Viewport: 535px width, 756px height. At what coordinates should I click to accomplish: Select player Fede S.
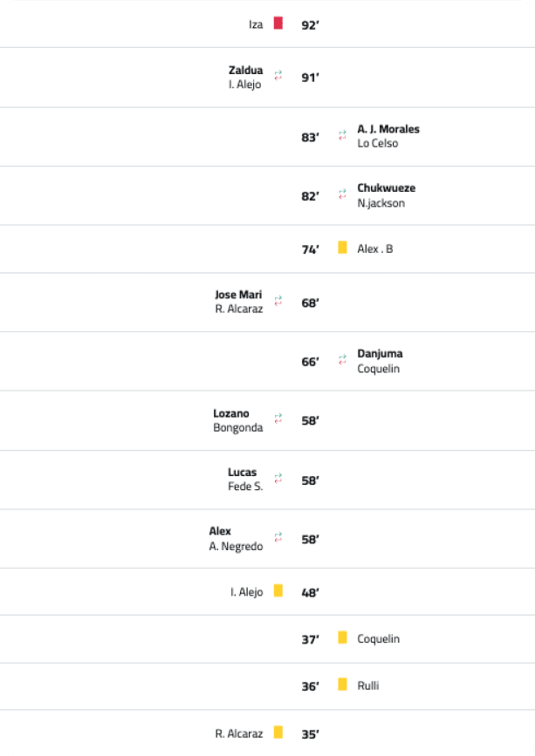click(x=245, y=487)
